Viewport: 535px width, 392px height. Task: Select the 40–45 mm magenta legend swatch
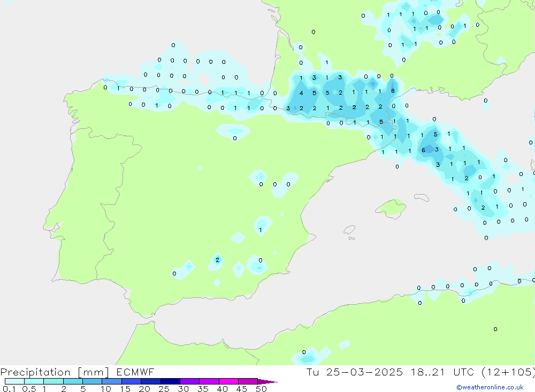click(228, 381)
